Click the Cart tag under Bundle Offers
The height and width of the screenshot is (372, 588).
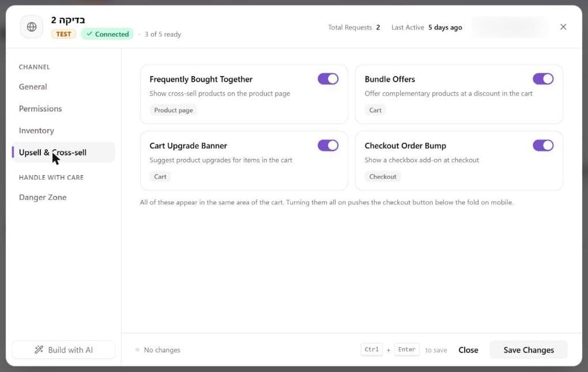coord(375,110)
